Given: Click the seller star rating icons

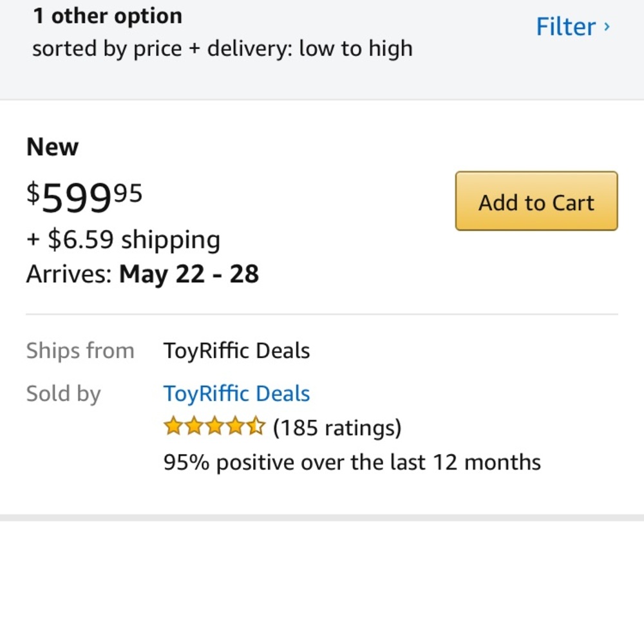Looking at the screenshot, I should point(214,427).
